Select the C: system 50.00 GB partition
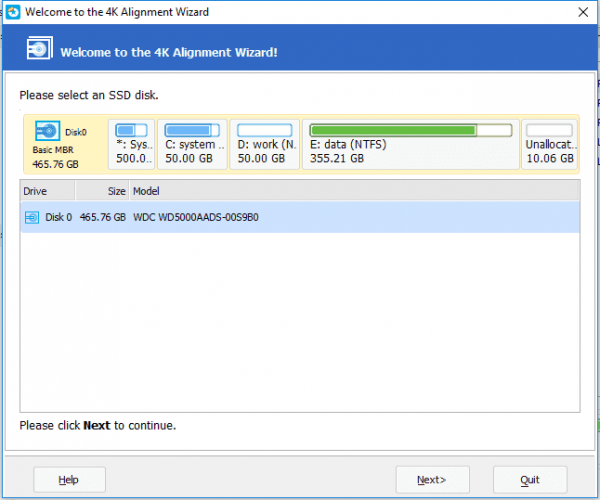This screenshot has height=500, width=600. 191,145
